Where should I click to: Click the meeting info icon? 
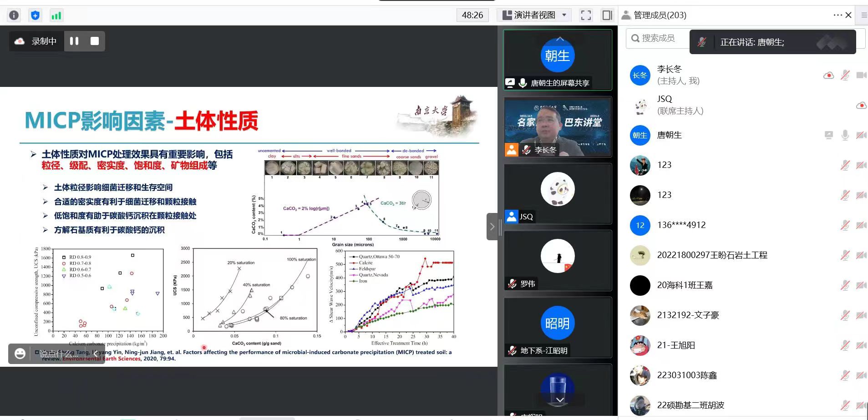click(14, 15)
